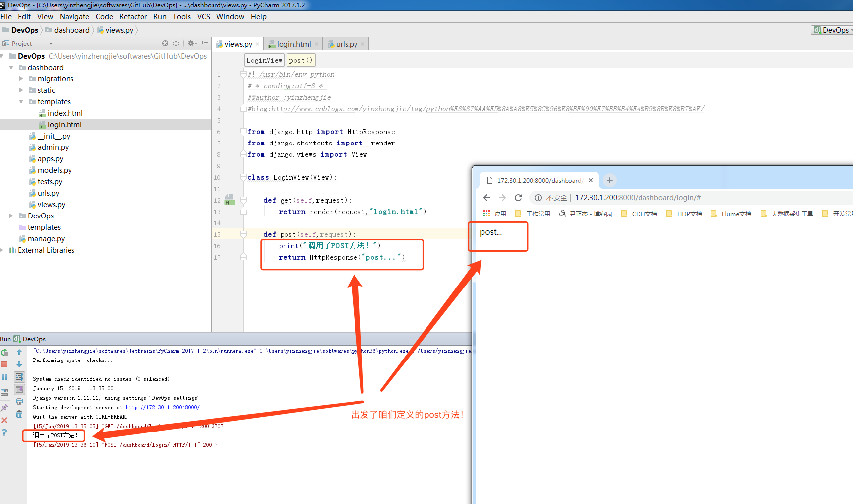Open the Project view type dropdown
Viewport: 853px width, 504px height.
tap(51, 44)
